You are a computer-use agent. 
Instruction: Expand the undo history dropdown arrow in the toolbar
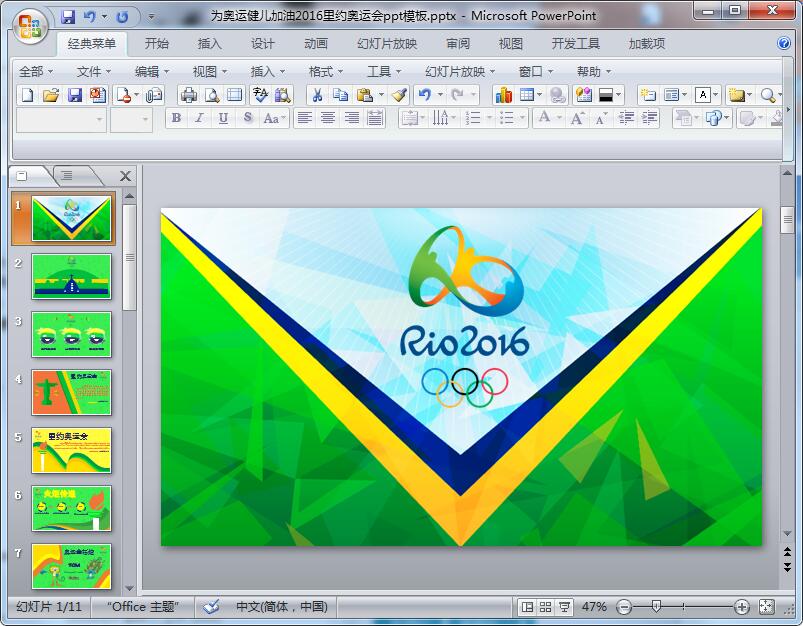point(439,95)
